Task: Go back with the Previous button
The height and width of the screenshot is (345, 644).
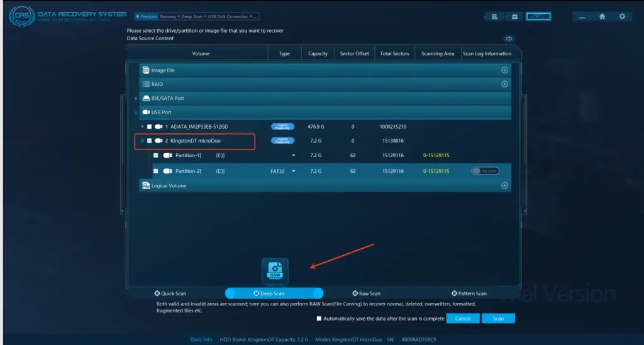Action: tap(146, 17)
